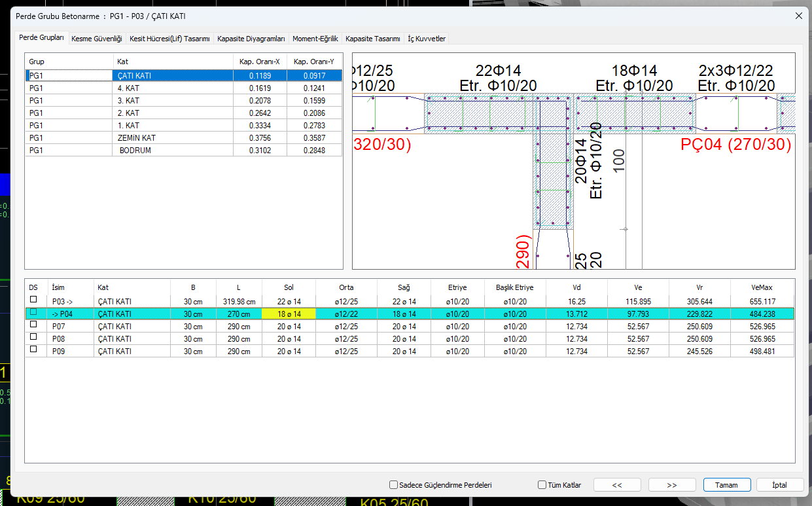This screenshot has height=506, width=812.
Task: Go to next wall with >> button
Action: 671,485
